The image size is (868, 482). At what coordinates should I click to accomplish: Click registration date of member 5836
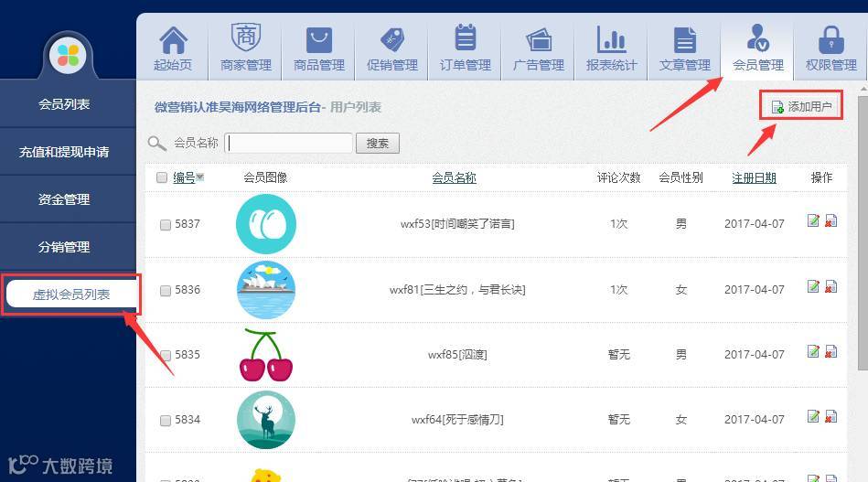[754, 289]
